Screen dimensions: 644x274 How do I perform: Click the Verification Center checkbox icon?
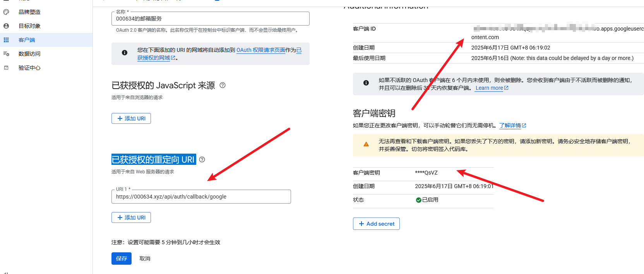[6, 68]
